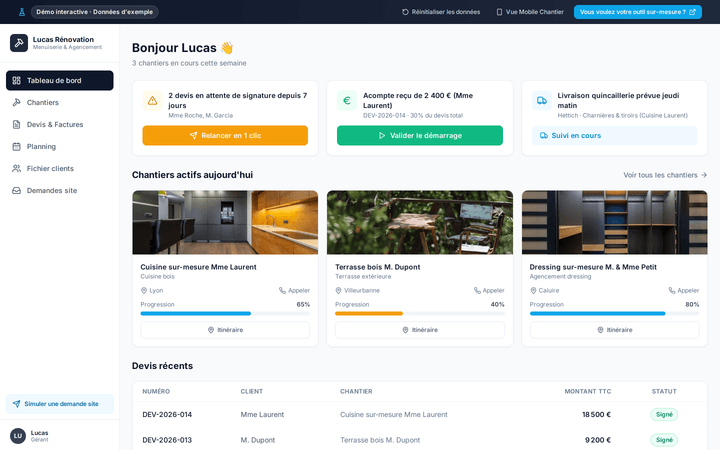Click Simuler une demande site
This screenshot has height=450, width=720.
(x=60, y=404)
